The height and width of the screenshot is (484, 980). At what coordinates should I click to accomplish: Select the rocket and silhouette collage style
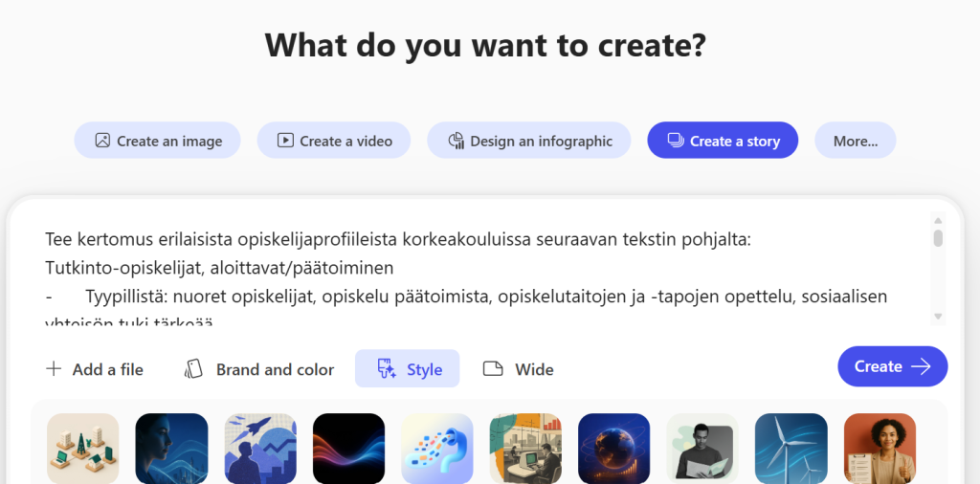(260, 448)
